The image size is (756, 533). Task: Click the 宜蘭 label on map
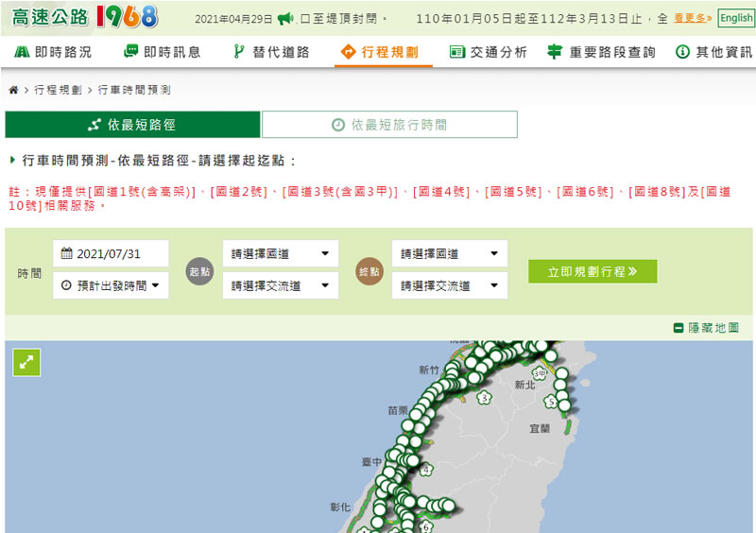tap(540, 429)
